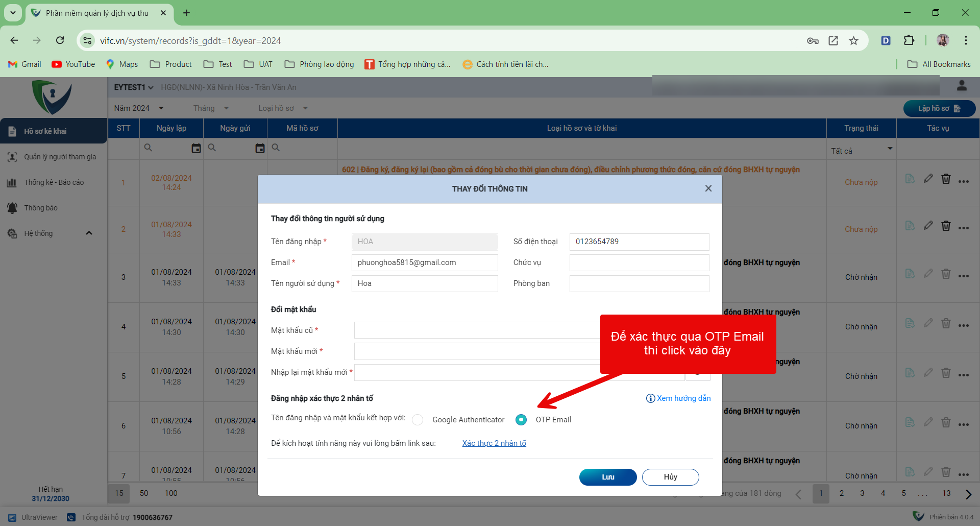Viewport: 980px width, 526px height.
Task: Click the Thông báo bell icon
Action: [x=12, y=208]
